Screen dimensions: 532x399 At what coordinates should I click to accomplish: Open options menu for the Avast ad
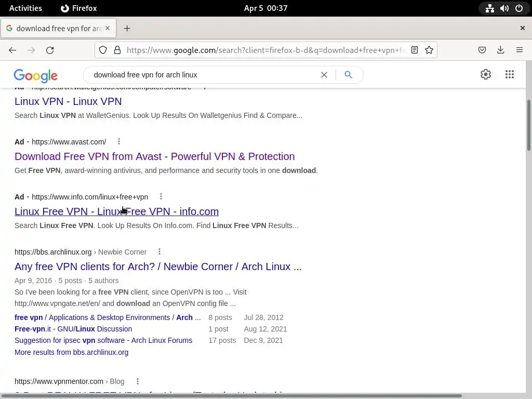coord(119,141)
